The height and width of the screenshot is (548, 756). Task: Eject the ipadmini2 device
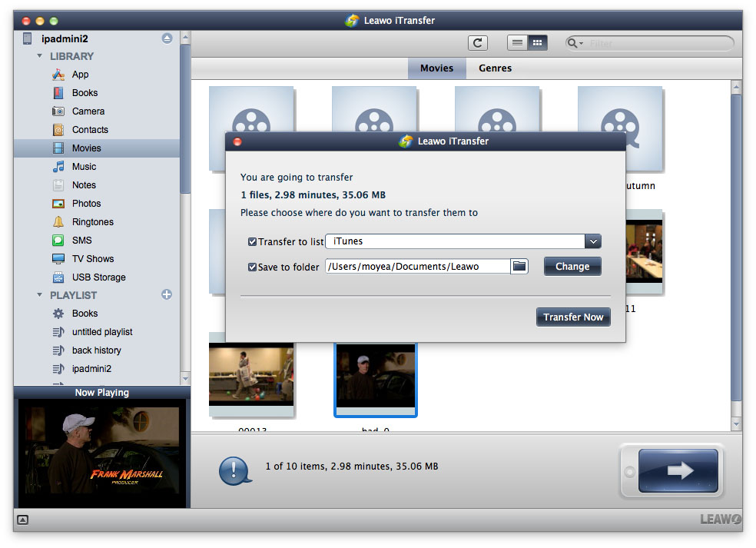(167, 38)
